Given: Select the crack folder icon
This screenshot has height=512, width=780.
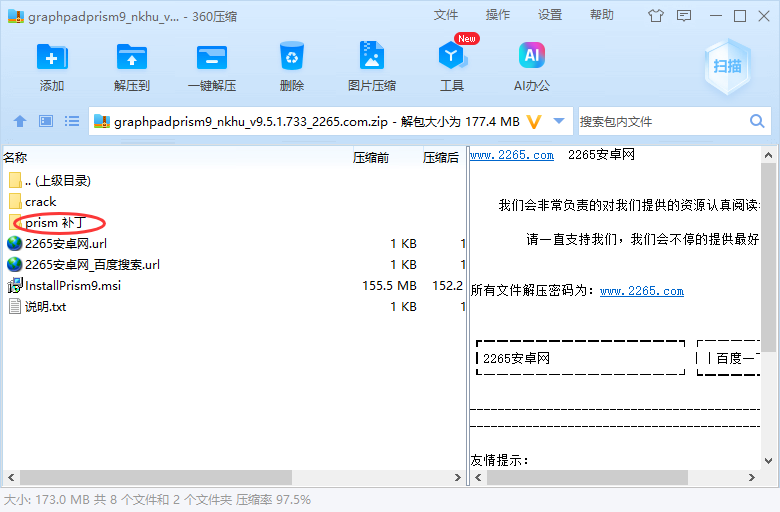Looking at the screenshot, I should 15,202.
